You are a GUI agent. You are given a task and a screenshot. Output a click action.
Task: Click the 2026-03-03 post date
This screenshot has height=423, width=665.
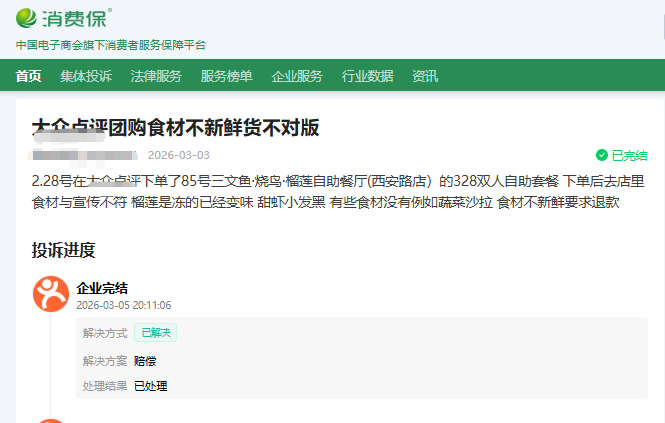[179, 155]
